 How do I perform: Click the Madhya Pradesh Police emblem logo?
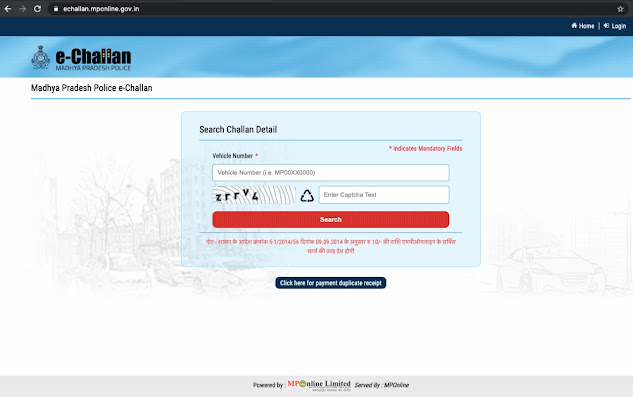(41, 57)
